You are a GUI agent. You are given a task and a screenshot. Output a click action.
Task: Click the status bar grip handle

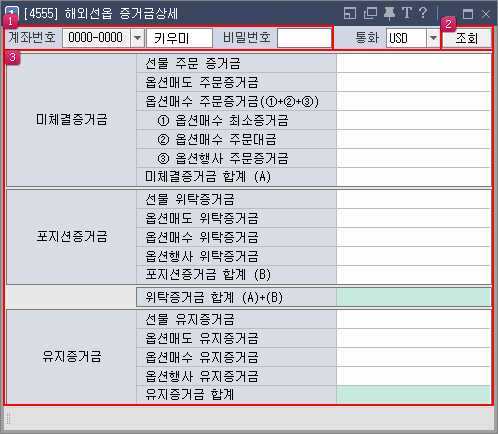click(9, 419)
